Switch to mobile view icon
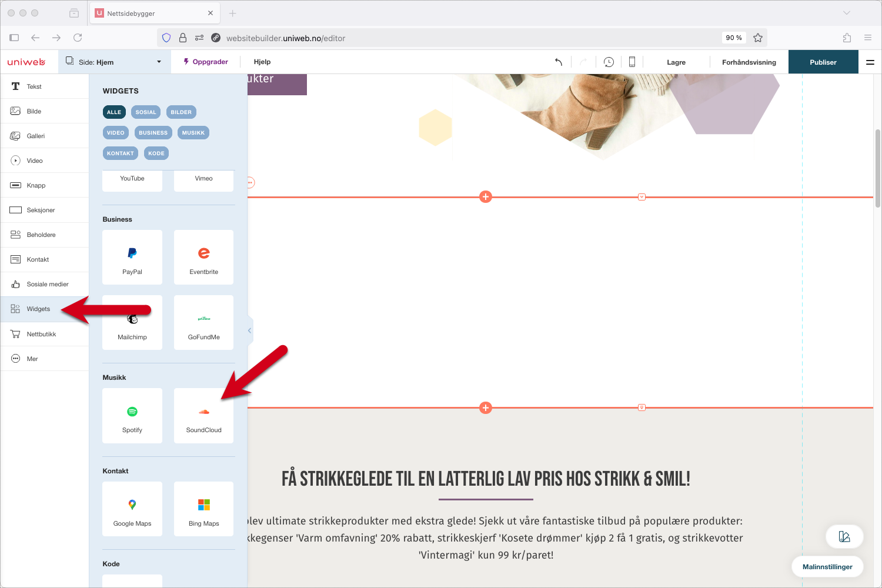 [632, 62]
